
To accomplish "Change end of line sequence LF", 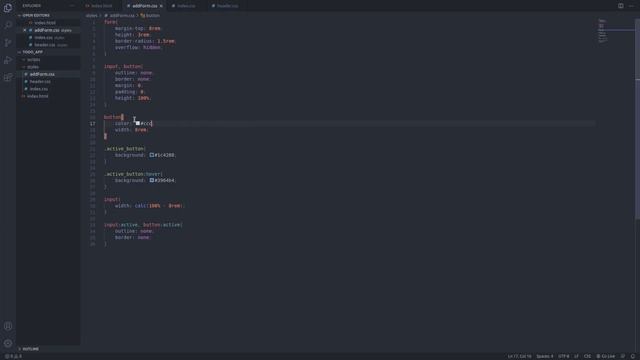I will (576, 356).
